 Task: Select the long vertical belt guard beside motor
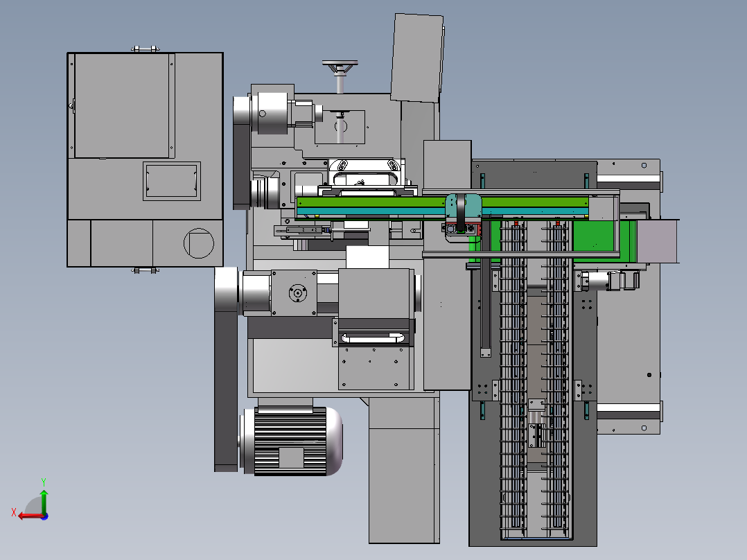click(x=226, y=369)
